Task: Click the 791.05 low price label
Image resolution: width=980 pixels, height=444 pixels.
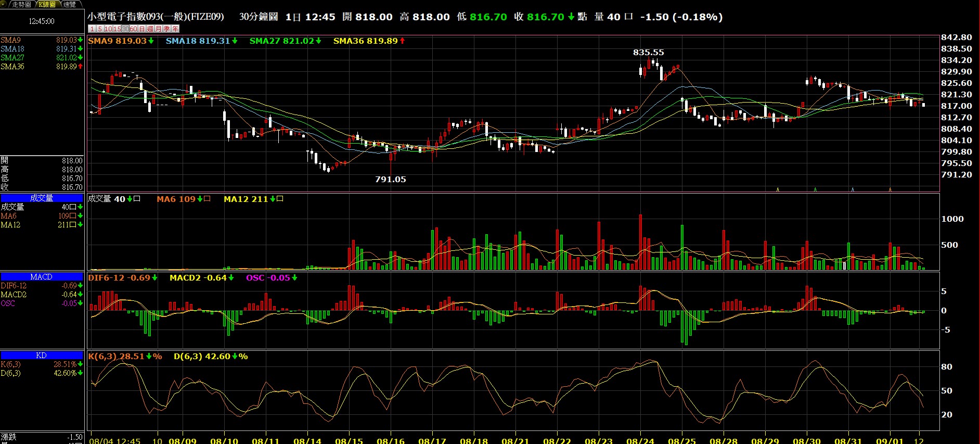Action: (390, 180)
